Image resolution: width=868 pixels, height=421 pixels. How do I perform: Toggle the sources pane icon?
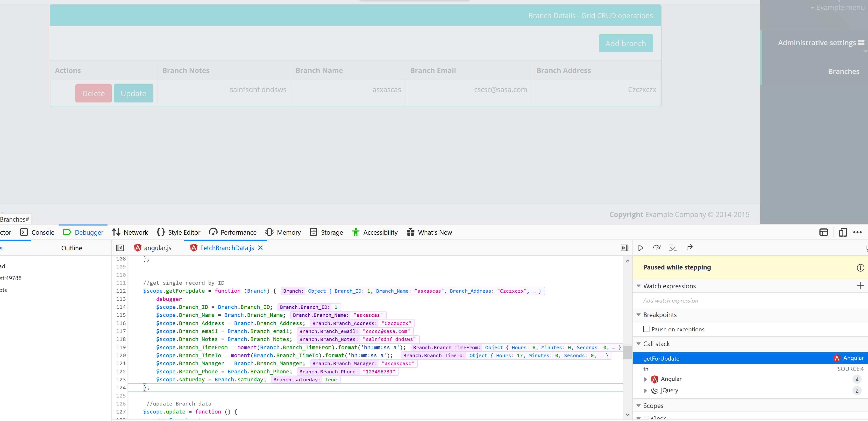[120, 248]
